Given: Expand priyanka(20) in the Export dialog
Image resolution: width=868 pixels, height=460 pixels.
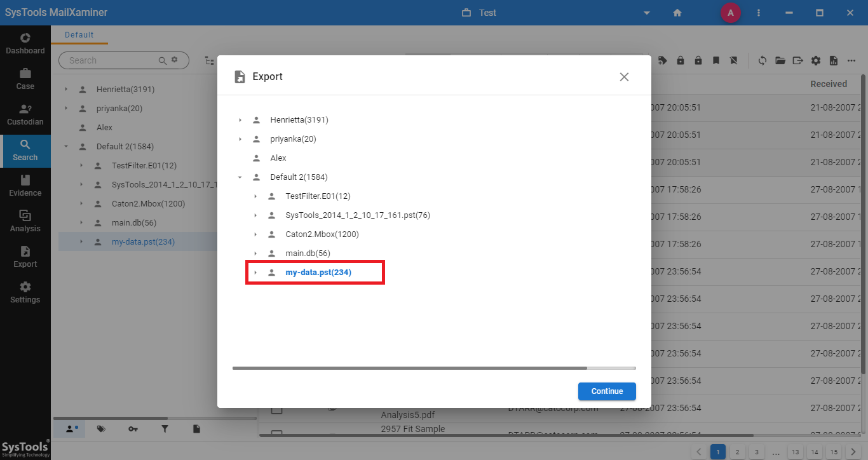Looking at the screenshot, I should click(240, 139).
